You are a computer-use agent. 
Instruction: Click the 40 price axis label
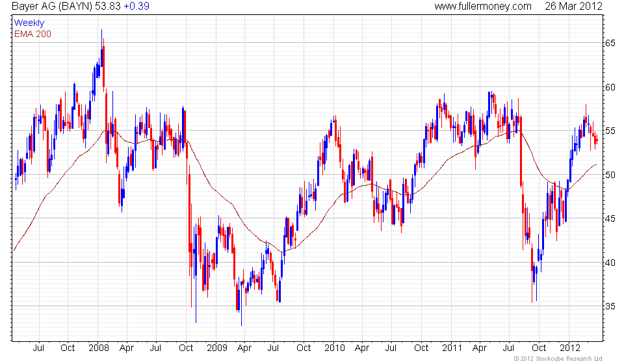click(610, 263)
